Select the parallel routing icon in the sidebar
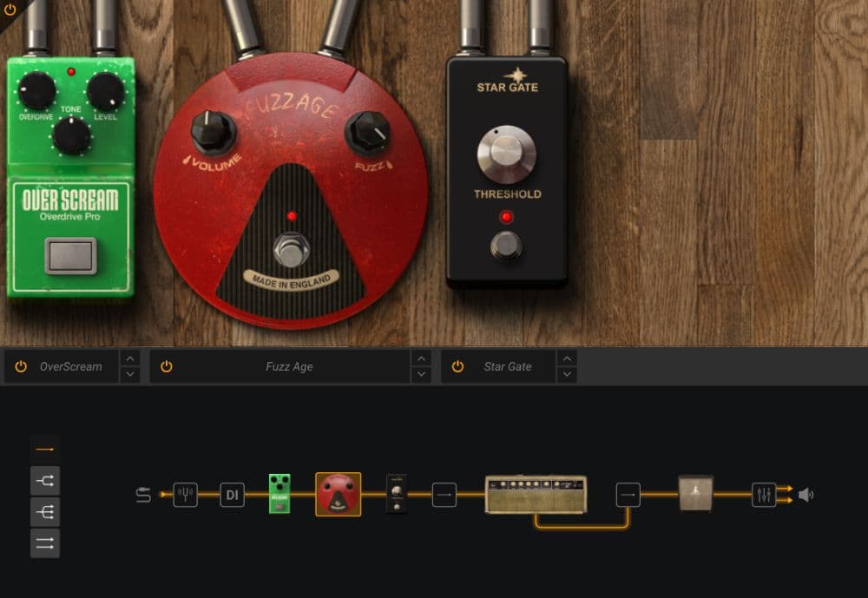The width and height of the screenshot is (868, 598). (44, 542)
